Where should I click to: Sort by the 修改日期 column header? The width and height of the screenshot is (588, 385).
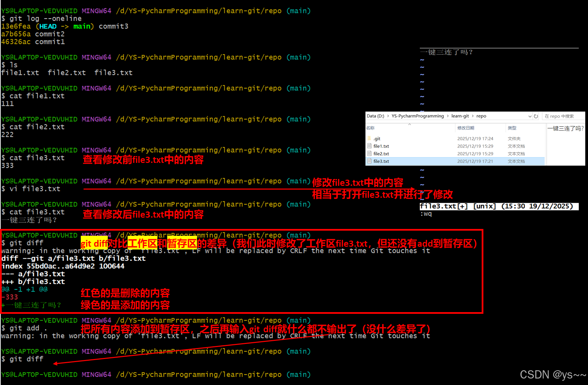[x=466, y=128]
